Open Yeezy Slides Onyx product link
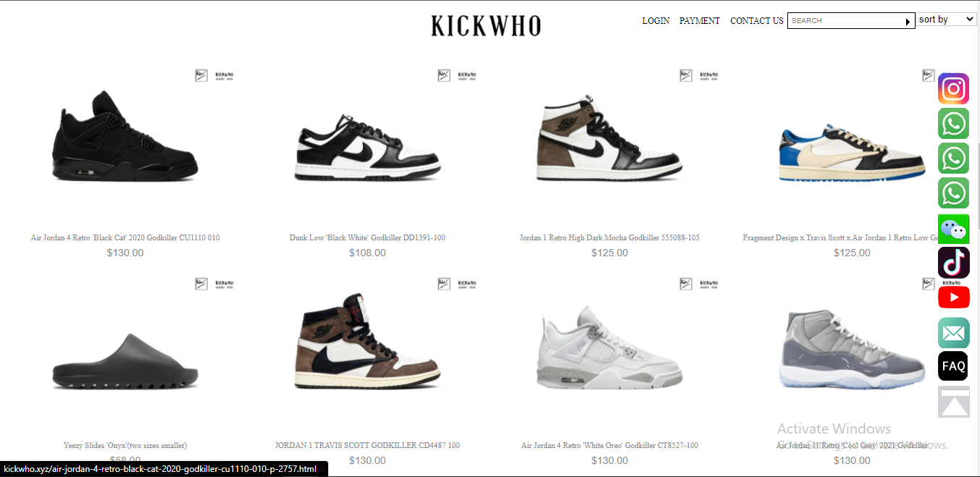Image resolution: width=980 pixels, height=477 pixels. 125,445
